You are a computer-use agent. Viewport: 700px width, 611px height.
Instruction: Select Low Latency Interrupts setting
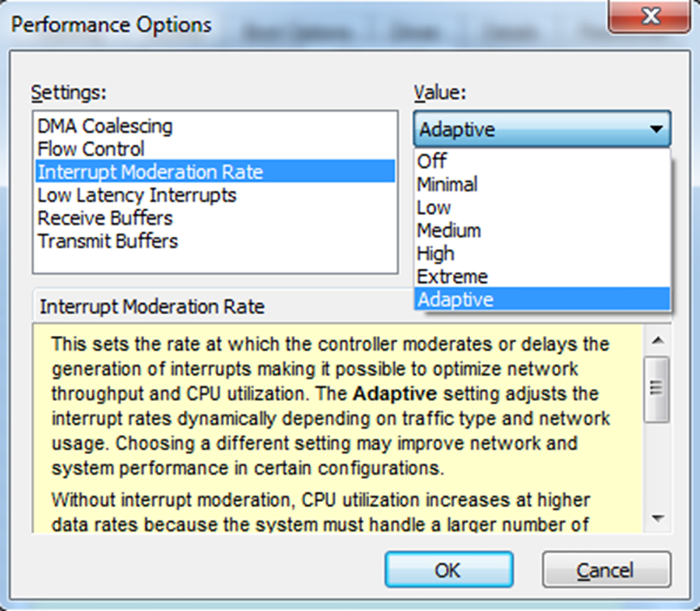(215, 195)
